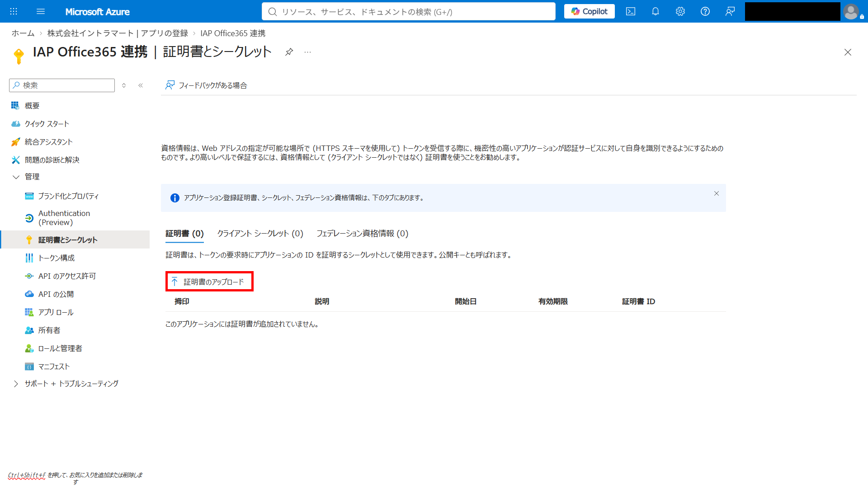
Task: Open the notifications bell
Action: [656, 11]
